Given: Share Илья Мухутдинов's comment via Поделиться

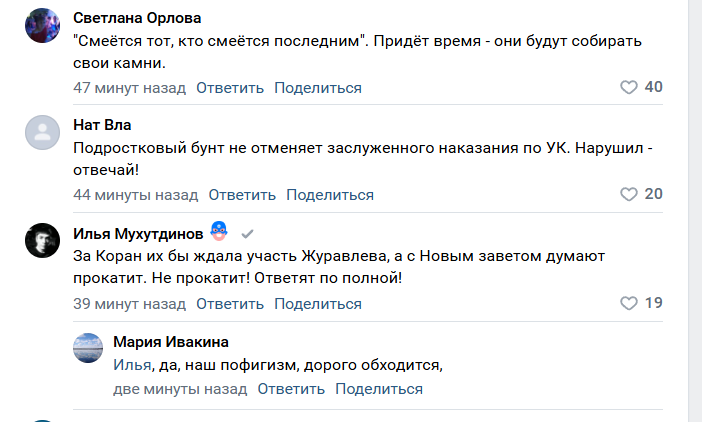Looking at the screenshot, I should [x=317, y=303].
